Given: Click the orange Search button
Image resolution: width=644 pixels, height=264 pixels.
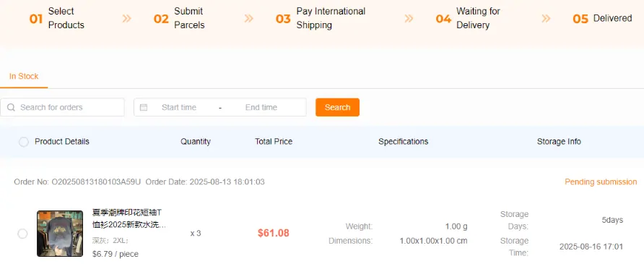Looking at the screenshot, I should coord(337,107).
